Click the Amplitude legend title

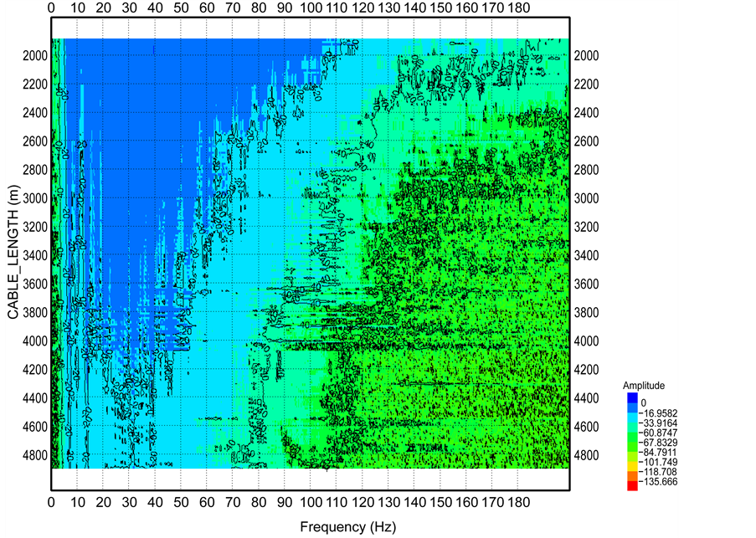tap(644, 385)
